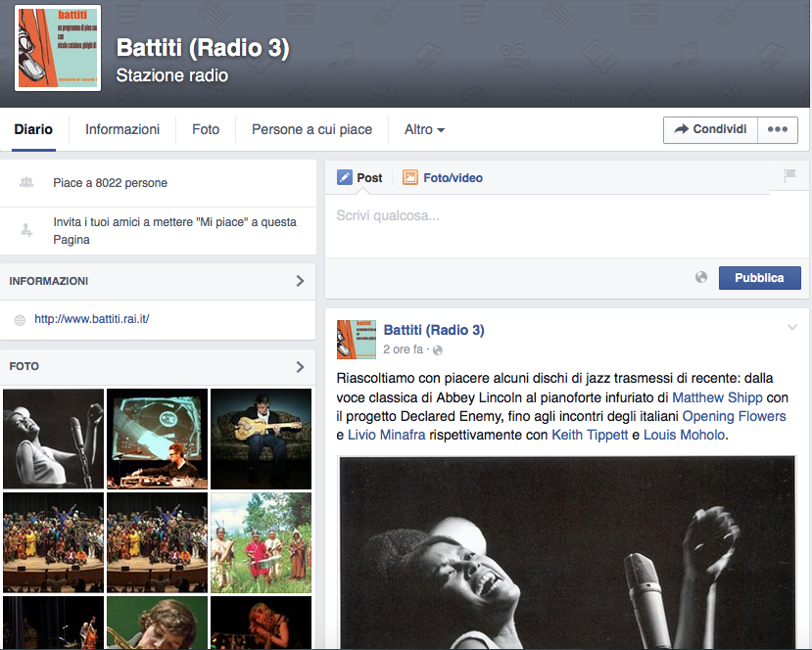This screenshot has height=650, width=812.
Task: Open the Battiti page profile picture
Action: [x=58, y=48]
